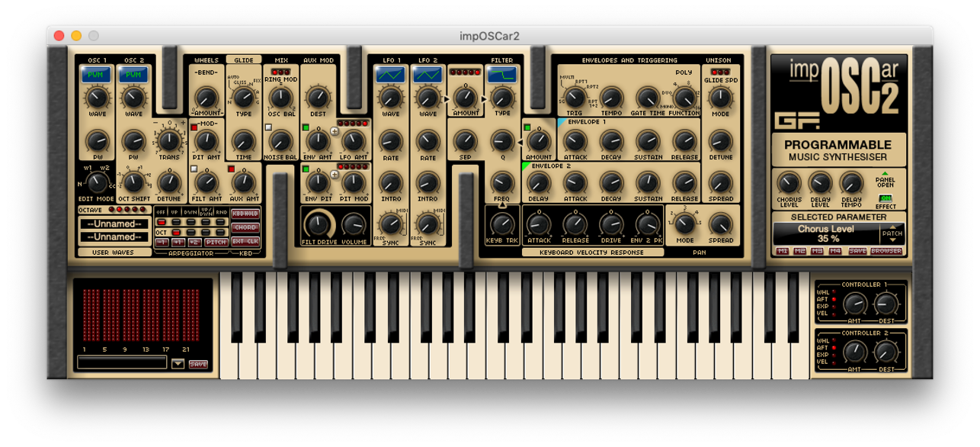Open the patch Browser

tap(886, 251)
